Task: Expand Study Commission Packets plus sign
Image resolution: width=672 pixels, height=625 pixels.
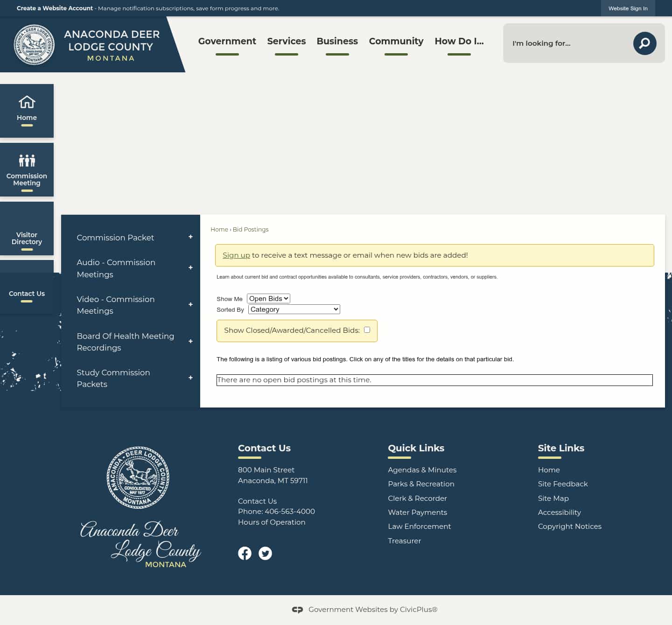Action: (x=190, y=378)
